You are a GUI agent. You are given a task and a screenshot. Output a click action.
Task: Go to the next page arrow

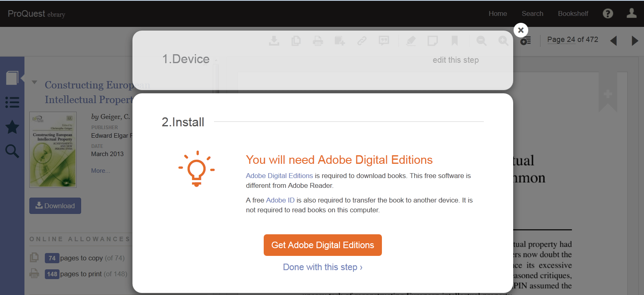(635, 40)
